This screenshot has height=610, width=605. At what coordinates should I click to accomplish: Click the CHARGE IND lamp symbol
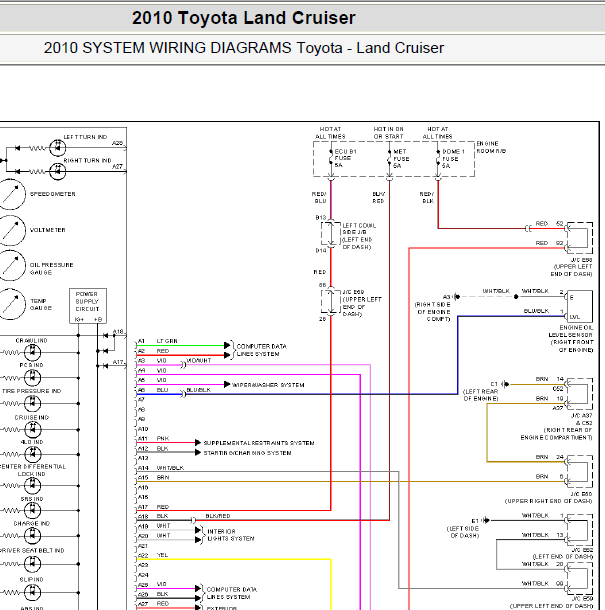pos(32,535)
